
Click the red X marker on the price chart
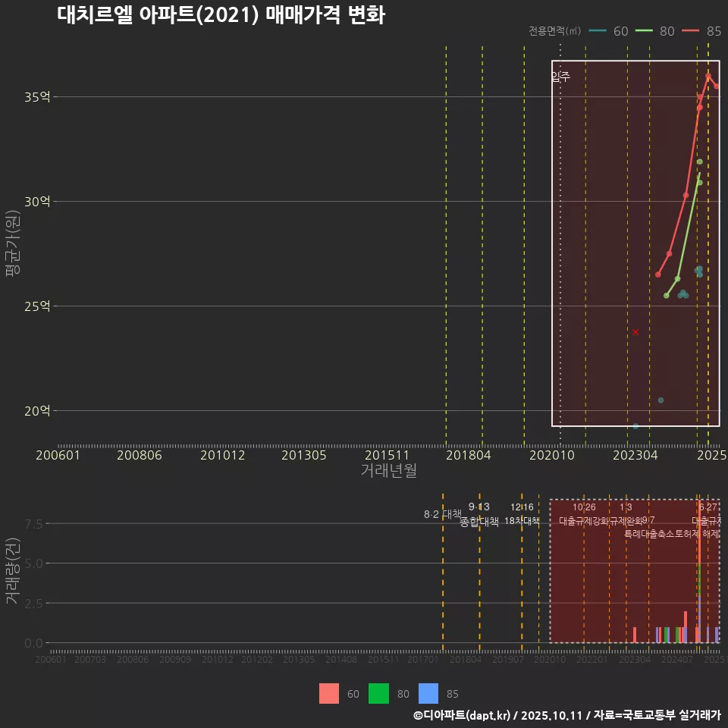coord(635,332)
